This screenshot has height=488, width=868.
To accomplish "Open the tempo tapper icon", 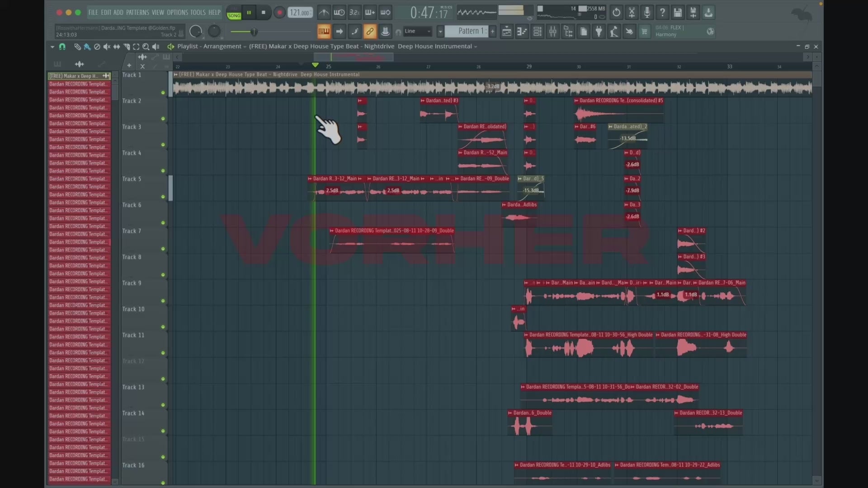I will point(614,32).
